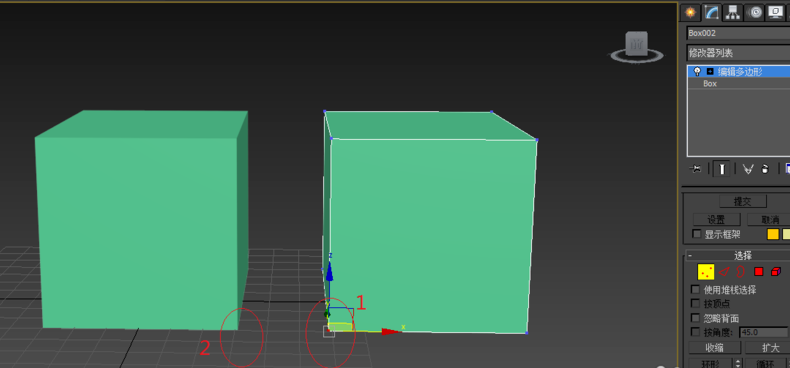Click the 收缩 shrink button
The image size is (790, 368).
pyautogui.click(x=714, y=348)
